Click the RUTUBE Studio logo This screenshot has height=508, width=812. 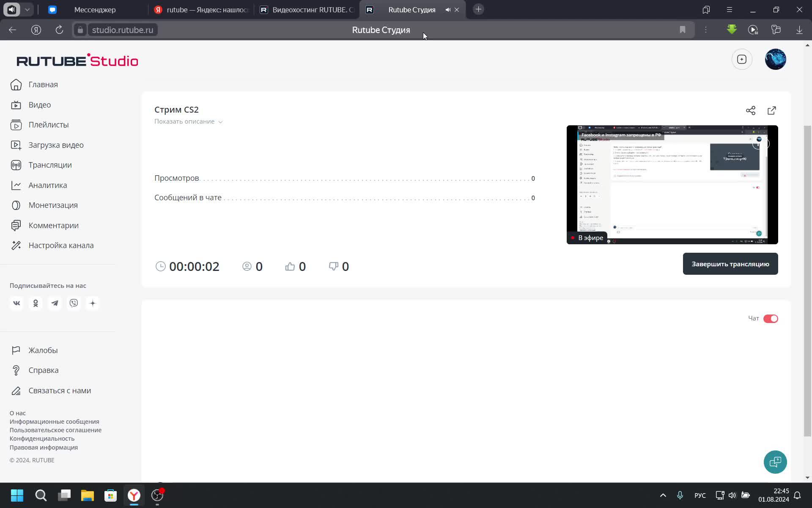[x=77, y=61]
